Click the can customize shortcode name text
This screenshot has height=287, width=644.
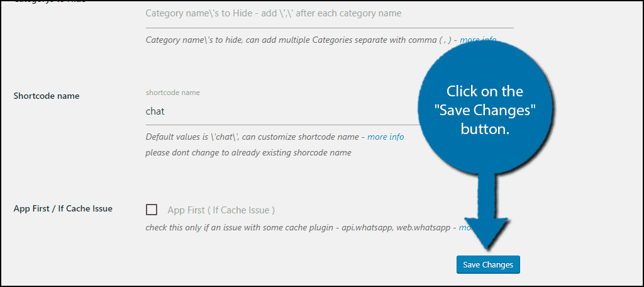point(314,137)
